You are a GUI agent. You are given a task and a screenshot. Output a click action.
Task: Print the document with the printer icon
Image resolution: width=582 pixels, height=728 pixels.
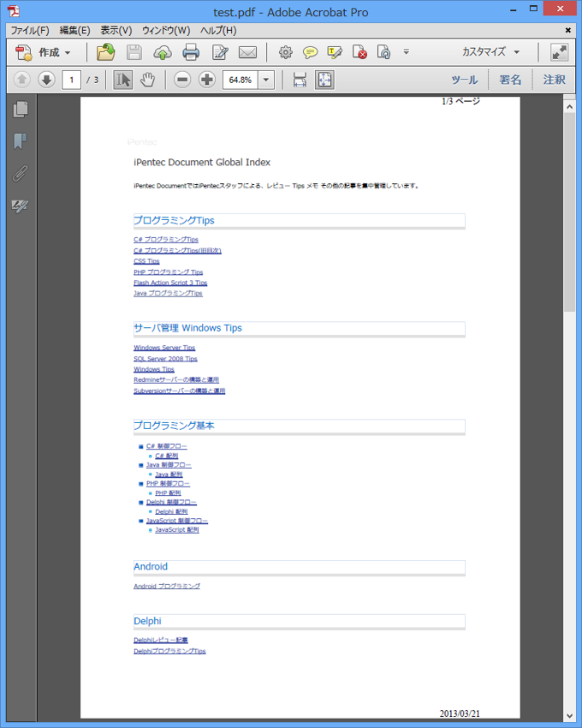191,52
